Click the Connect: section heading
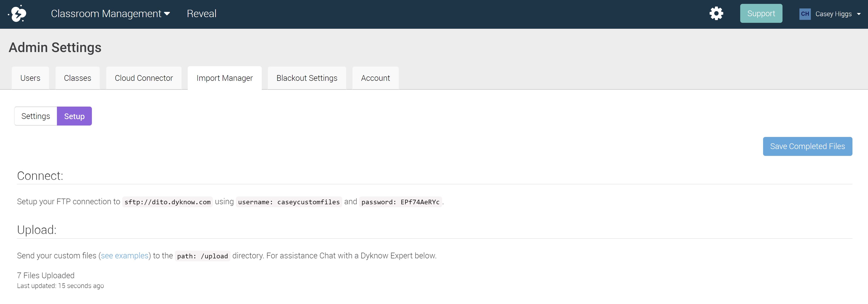The height and width of the screenshot is (304, 868). coord(40,176)
